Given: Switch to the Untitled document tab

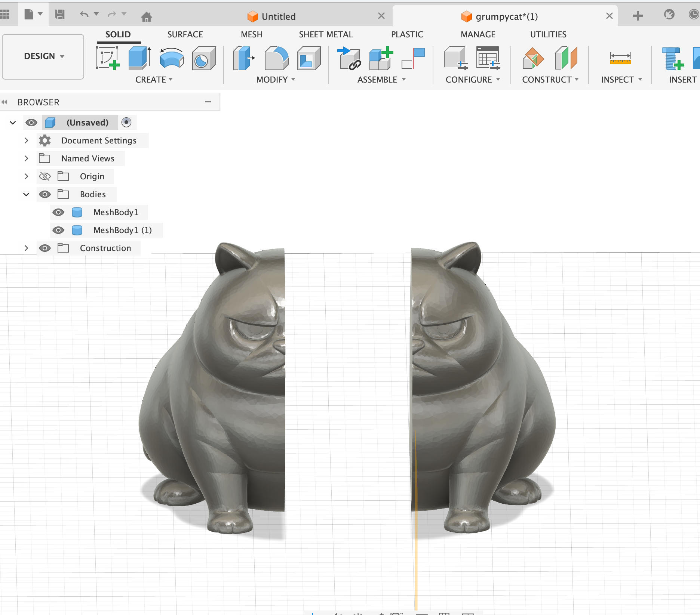Looking at the screenshot, I should coord(278,16).
